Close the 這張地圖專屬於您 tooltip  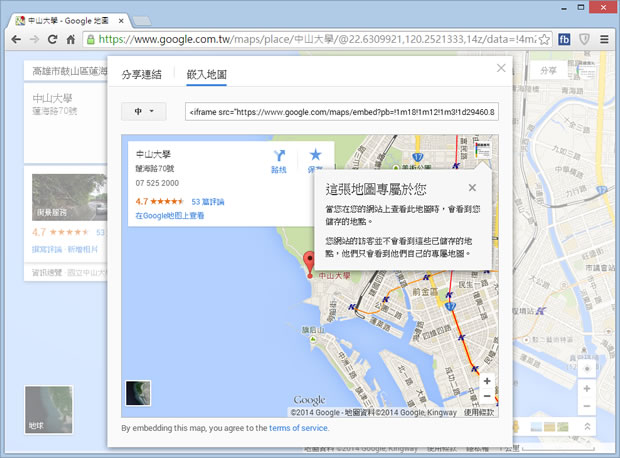472,187
